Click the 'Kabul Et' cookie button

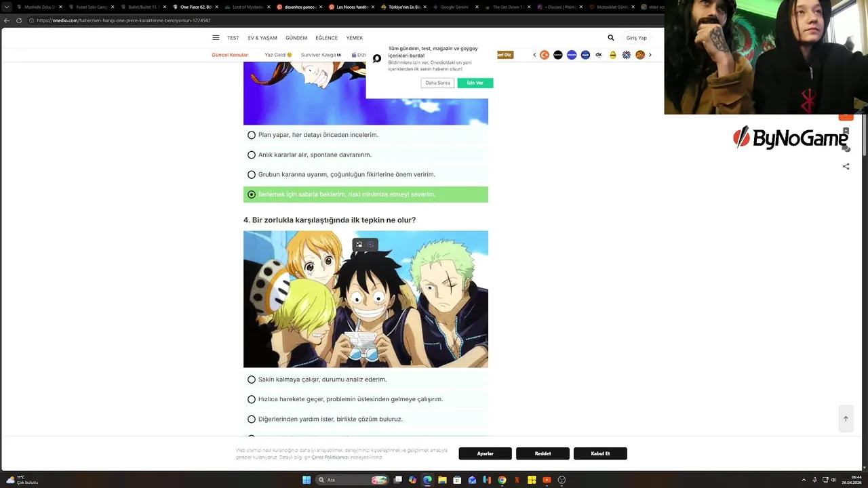point(600,453)
